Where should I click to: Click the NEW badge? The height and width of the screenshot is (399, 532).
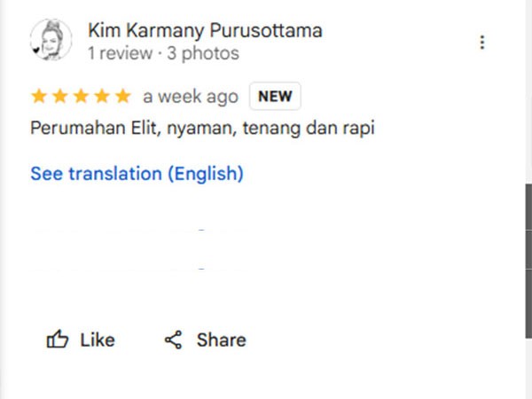click(x=275, y=96)
